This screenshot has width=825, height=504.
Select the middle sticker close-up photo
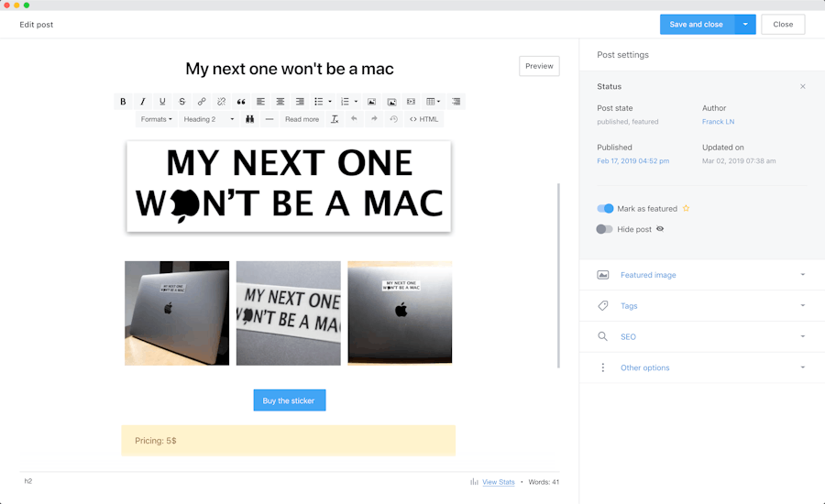pos(289,313)
